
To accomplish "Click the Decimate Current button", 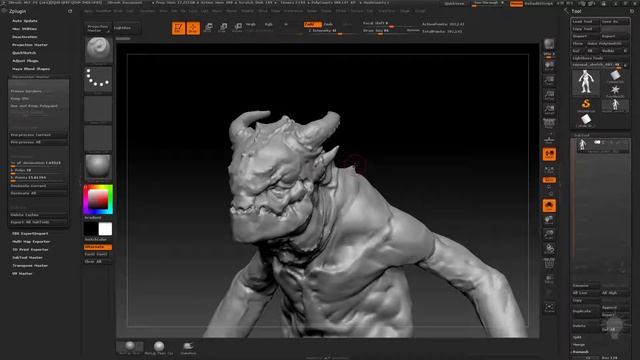I will [x=38, y=186].
